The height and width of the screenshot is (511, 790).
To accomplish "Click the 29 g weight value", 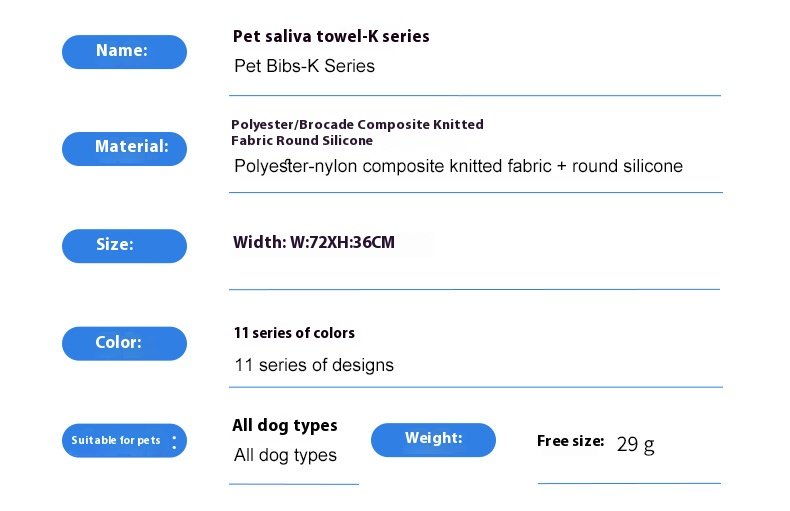I will 635,444.
